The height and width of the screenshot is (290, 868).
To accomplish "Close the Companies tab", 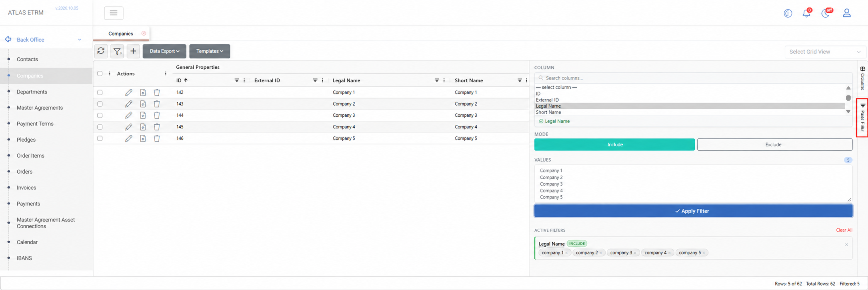I will [144, 33].
